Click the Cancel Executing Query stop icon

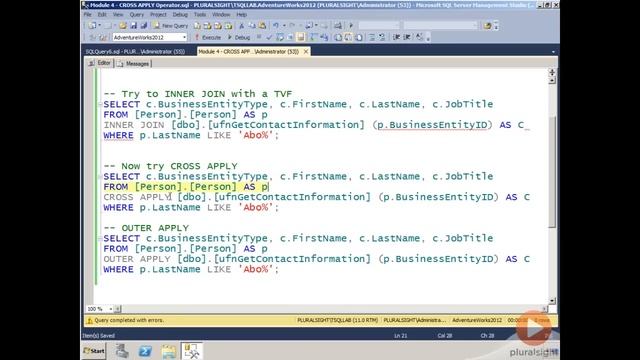tap(259, 37)
